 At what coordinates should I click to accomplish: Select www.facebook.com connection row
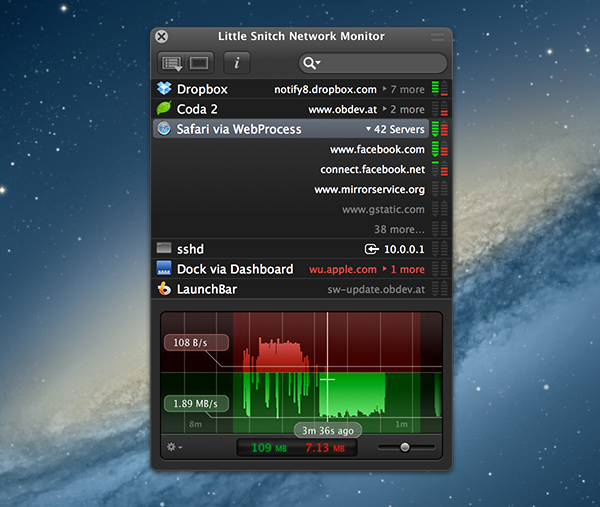(302, 149)
